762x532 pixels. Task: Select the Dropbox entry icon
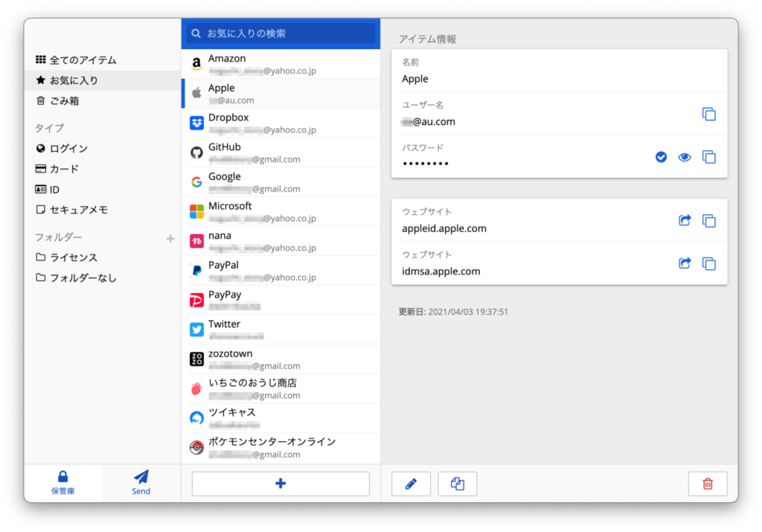point(196,123)
